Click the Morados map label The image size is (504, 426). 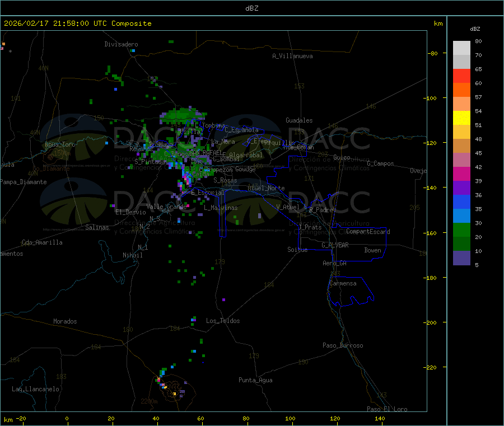65,321
